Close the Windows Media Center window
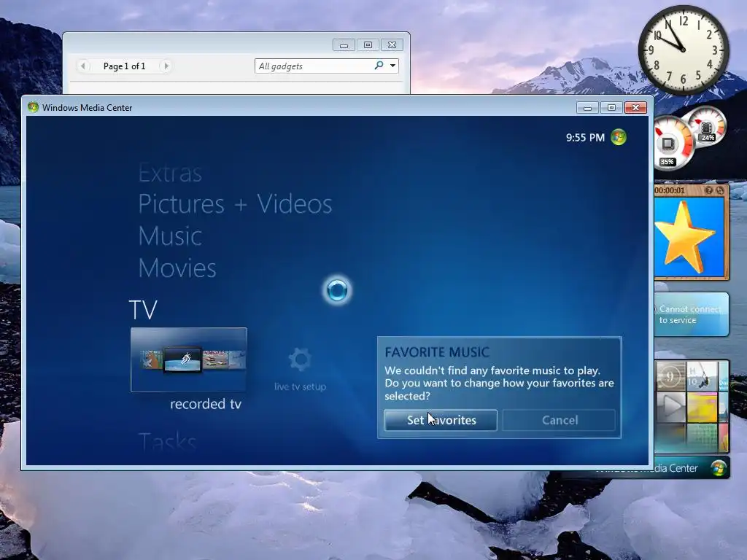 click(x=635, y=108)
